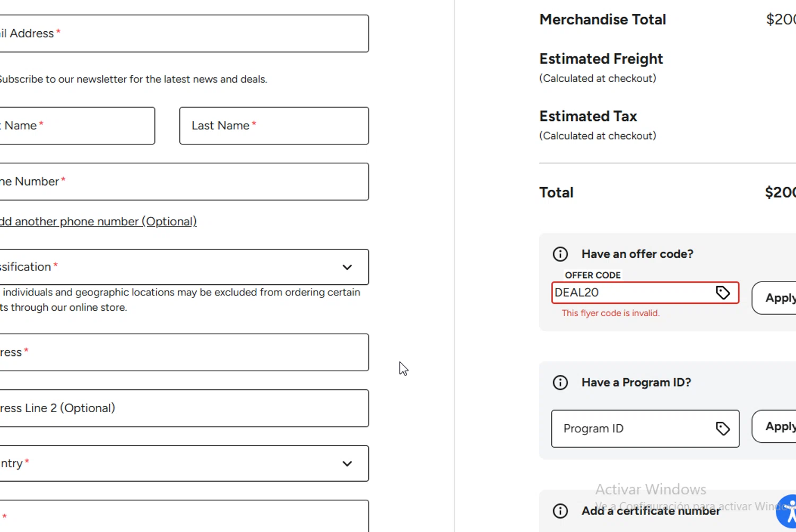The image size is (796, 532).
Task: Open the Country dropdown
Action: coord(347,464)
